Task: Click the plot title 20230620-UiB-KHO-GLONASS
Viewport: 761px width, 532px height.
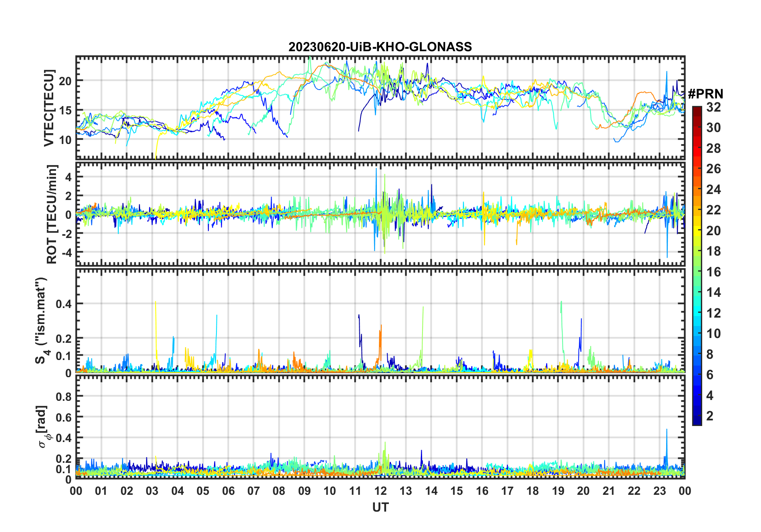Action: [380, 47]
